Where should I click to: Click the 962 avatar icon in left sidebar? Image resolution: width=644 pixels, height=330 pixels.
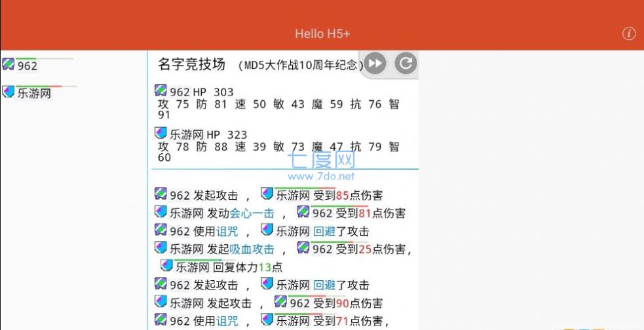(x=9, y=64)
